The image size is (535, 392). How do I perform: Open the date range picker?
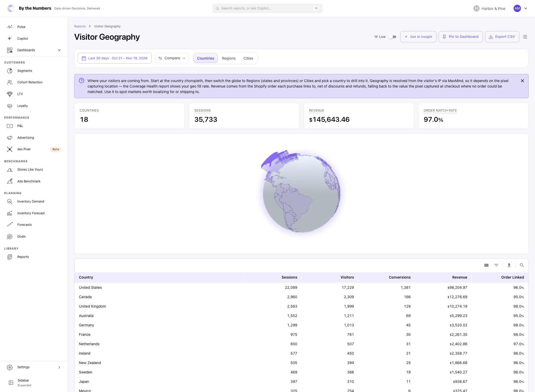pos(115,58)
